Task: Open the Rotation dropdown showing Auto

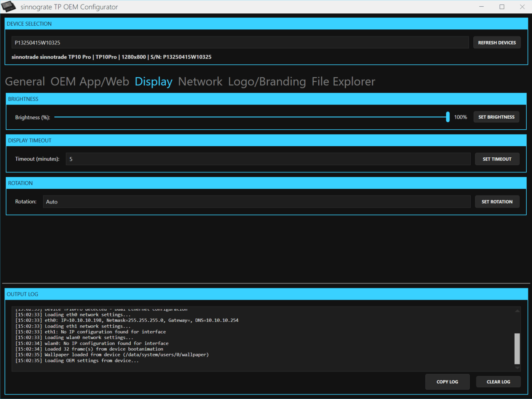Action: [x=256, y=201]
